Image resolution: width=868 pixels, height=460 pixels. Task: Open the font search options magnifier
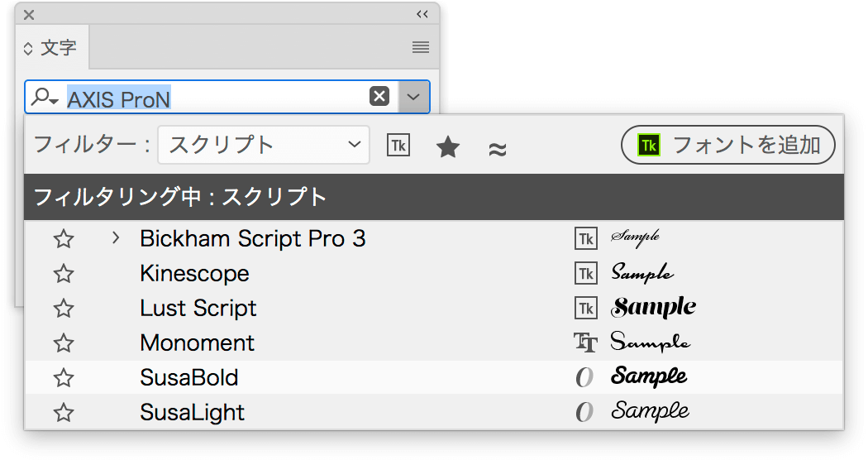click(x=45, y=97)
